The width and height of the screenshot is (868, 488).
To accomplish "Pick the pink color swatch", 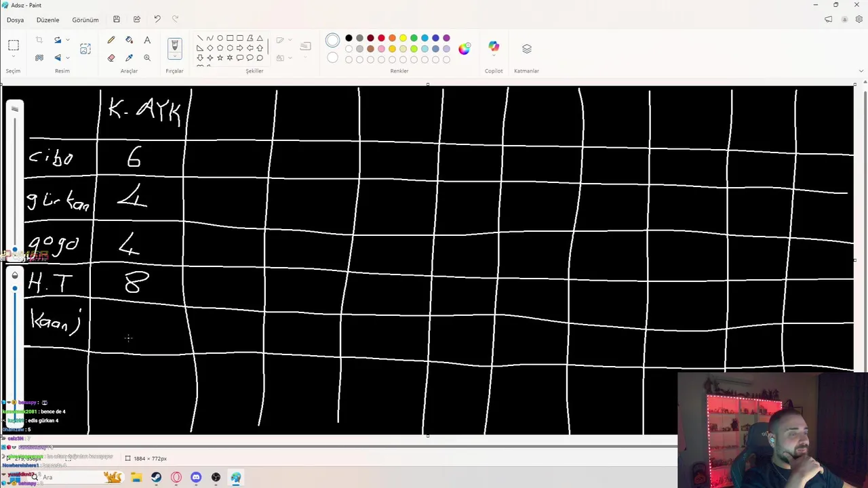I will coord(381,49).
